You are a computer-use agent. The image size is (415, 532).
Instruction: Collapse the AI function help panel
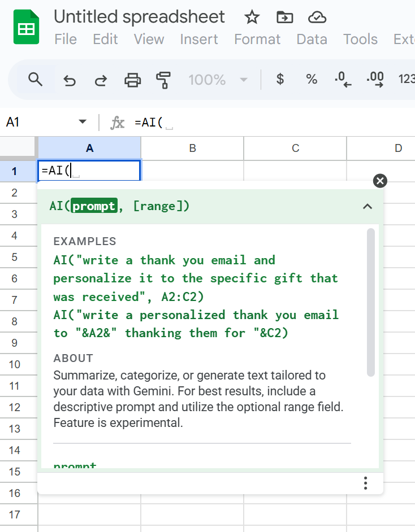pos(368,206)
